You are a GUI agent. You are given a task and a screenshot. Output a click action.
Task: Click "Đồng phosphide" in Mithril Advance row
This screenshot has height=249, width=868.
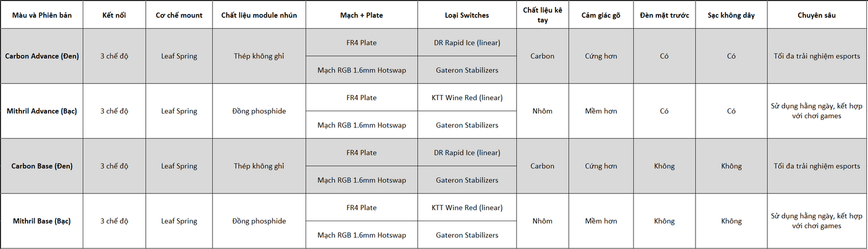[259, 111]
